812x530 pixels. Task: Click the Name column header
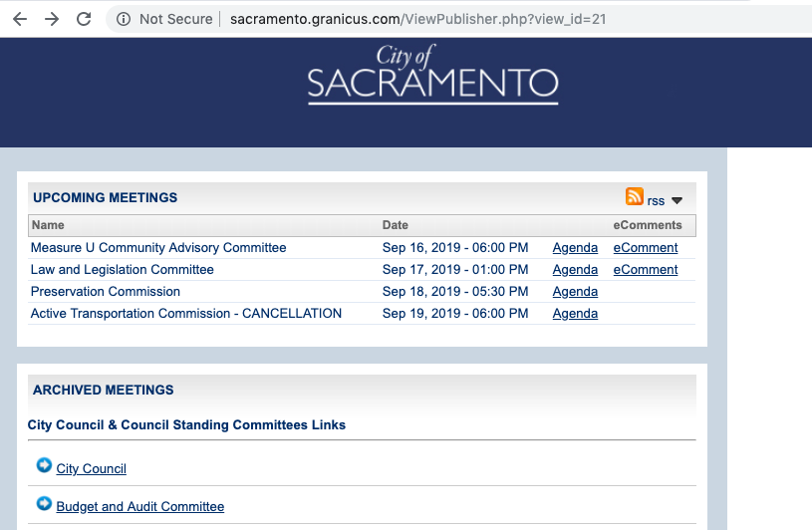pos(48,225)
